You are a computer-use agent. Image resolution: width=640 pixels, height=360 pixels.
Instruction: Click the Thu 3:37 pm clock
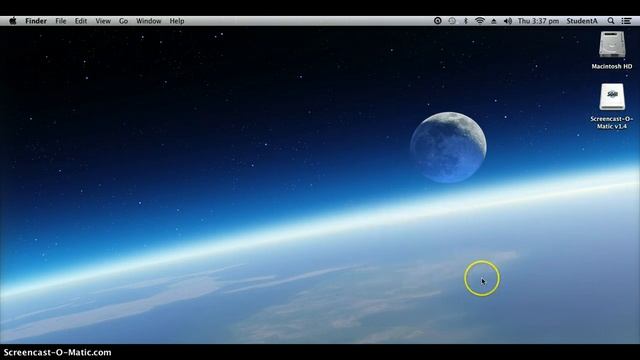538,21
